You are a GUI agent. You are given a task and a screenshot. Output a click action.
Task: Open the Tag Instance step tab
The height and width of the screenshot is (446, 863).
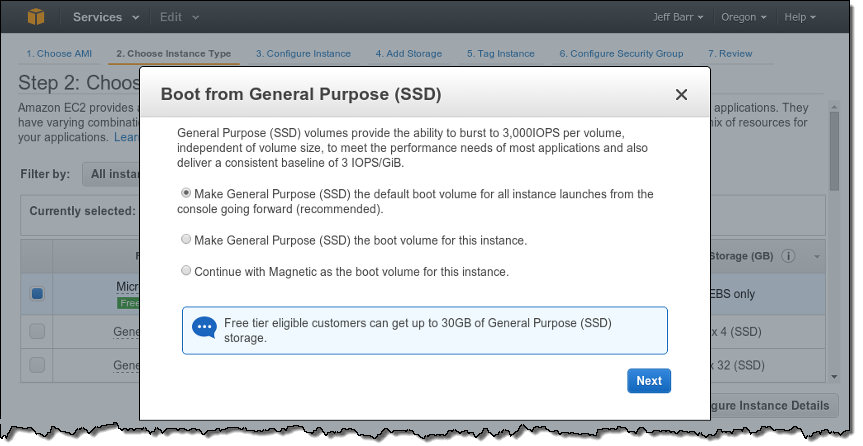(x=500, y=53)
